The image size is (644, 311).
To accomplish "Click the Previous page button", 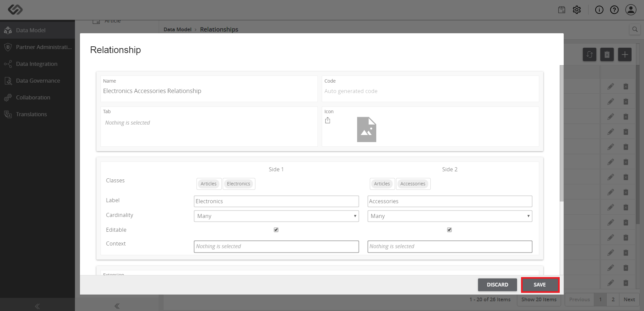I will [579, 300].
